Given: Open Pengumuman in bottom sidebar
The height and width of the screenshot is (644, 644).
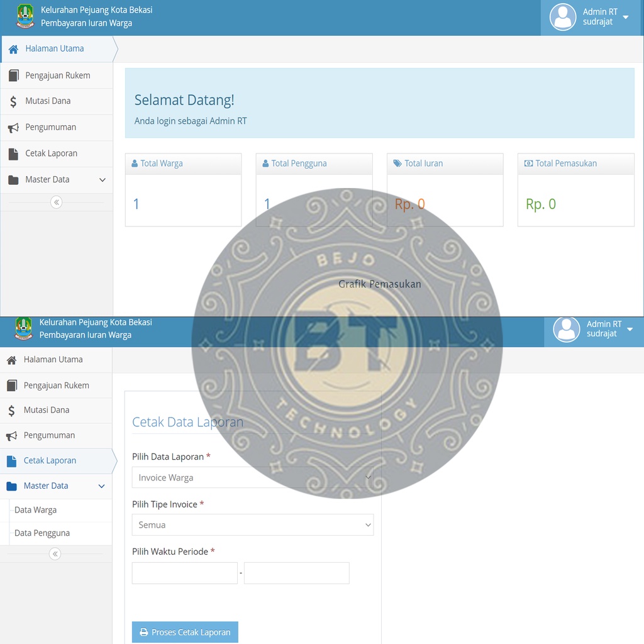Looking at the screenshot, I should (56, 436).
